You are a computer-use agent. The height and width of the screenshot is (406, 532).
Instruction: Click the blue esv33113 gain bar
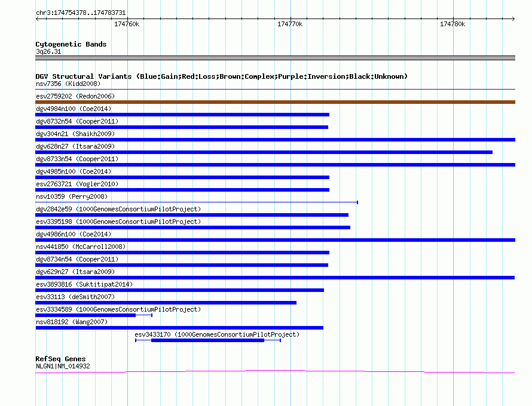pos(166,303)
